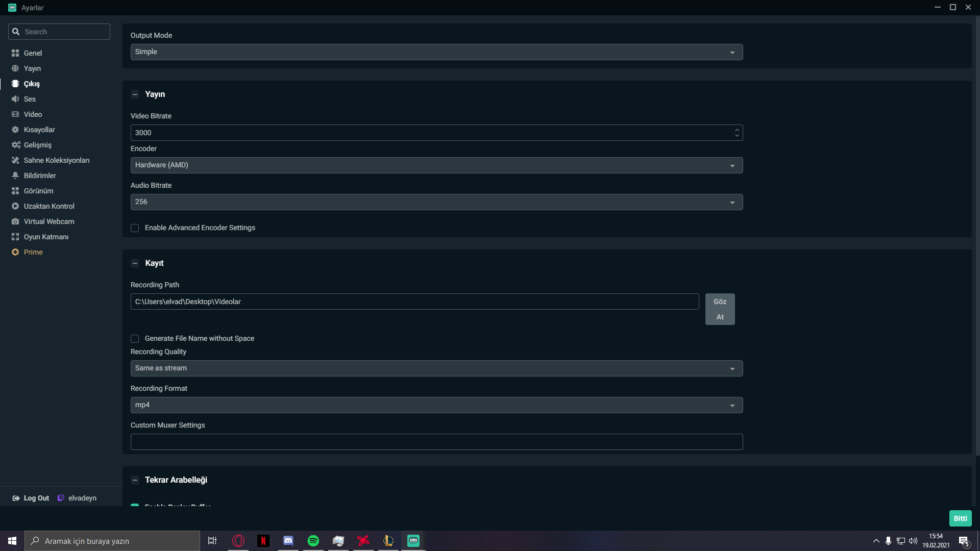Open the Encoder Hardware (AMD) dropdown

pyautogui.click(x=436, y=165)
